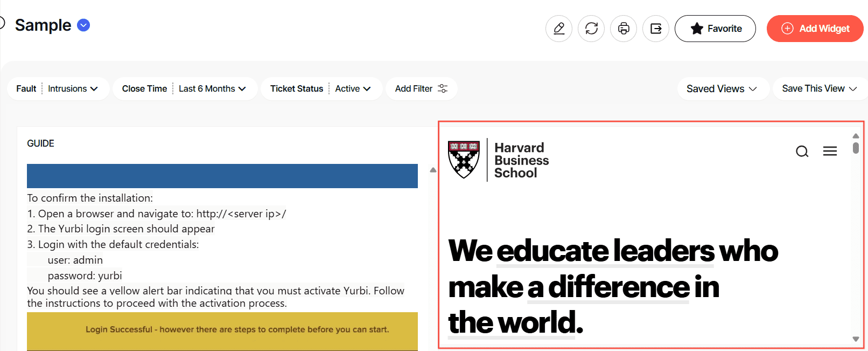
Task: Click the export icon next to Favorite
Action: (656, 29)
